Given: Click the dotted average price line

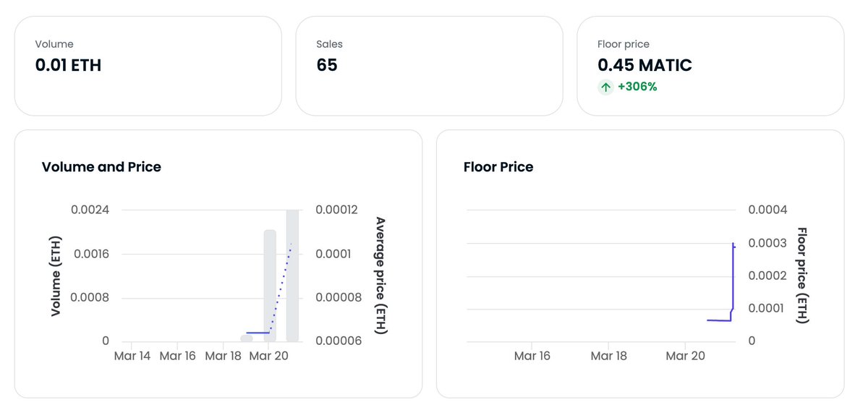Looking at the screenshot, I should click(281, 289).
